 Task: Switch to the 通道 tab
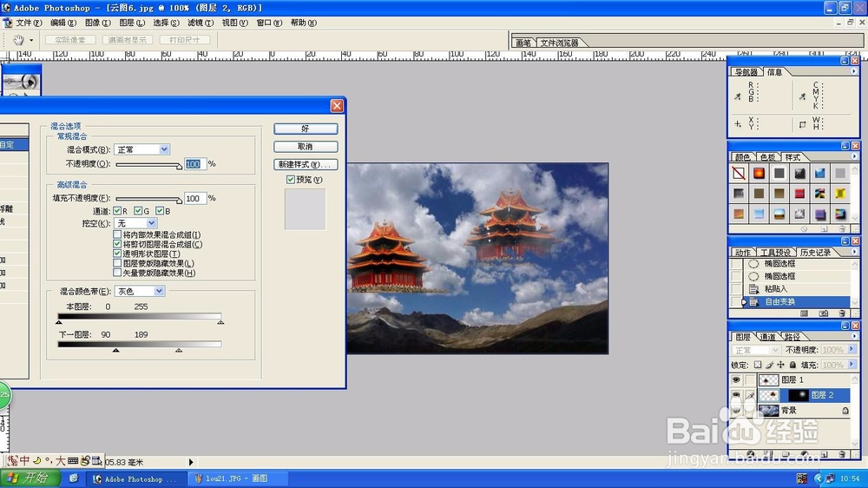(x=767, y=337)
